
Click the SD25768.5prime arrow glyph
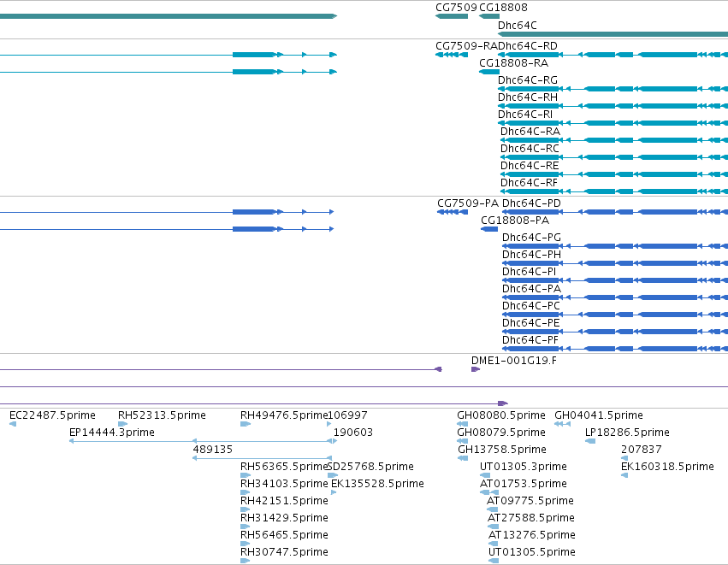pos(333,475)
